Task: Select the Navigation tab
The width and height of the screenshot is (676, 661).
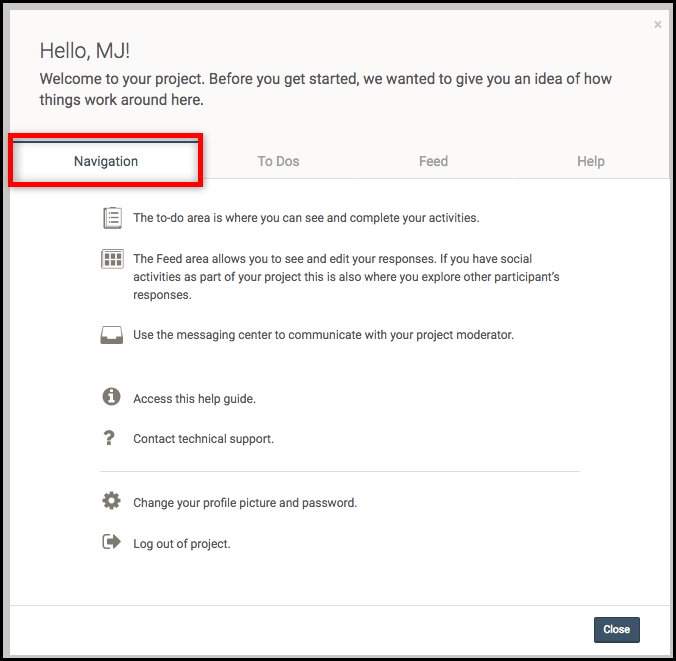Action: point(106,161)
